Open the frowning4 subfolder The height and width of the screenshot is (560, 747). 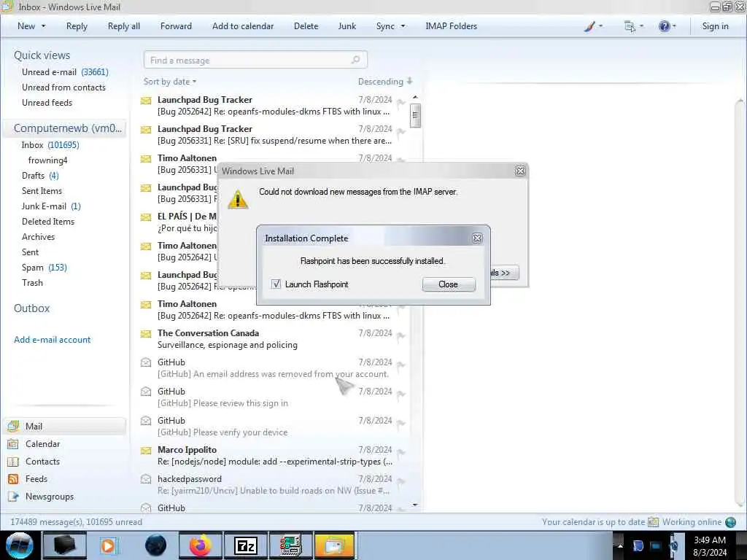47,160
